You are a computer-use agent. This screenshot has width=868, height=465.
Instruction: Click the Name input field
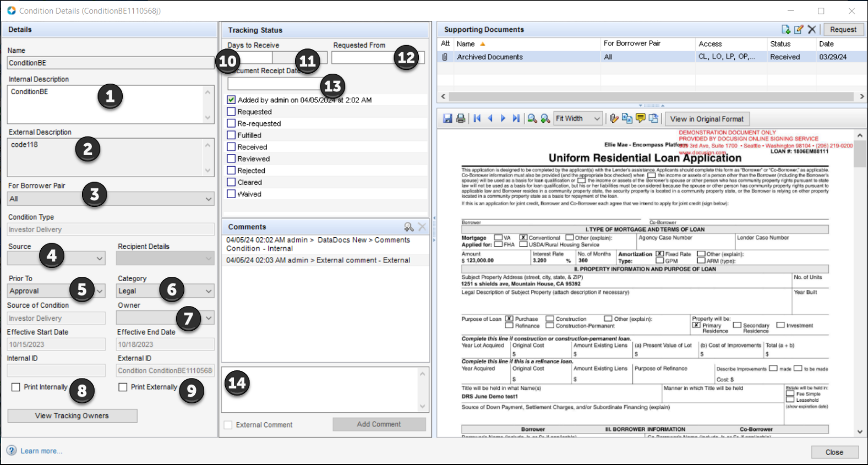pyautogui.click(x=110, y=63)
